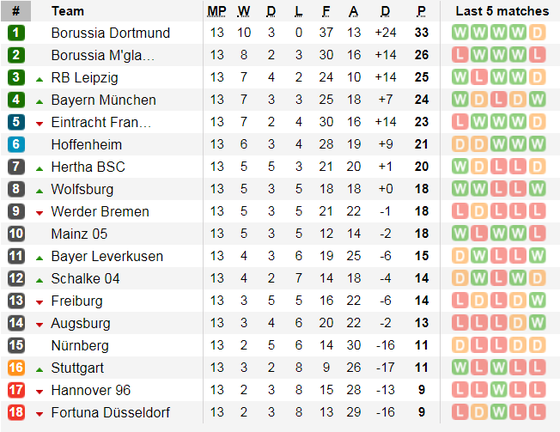Image resolution: width=560 pixels, height=432 pixels.
Task: Sort by F goals-for column header
Action: point(326,11)
